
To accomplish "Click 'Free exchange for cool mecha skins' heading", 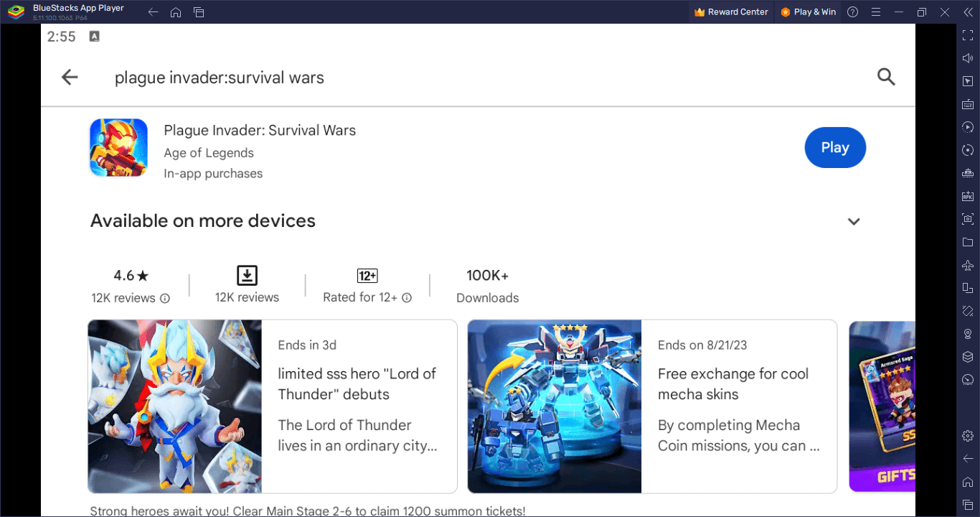I will pyautogui.click(x=733, y=384).
